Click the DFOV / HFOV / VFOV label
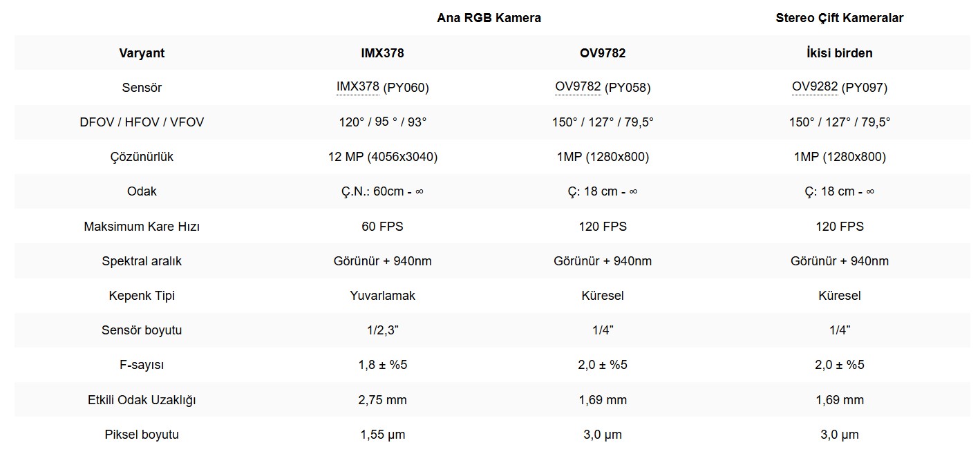Screen dimensions: 980x465 coord(142,122)
